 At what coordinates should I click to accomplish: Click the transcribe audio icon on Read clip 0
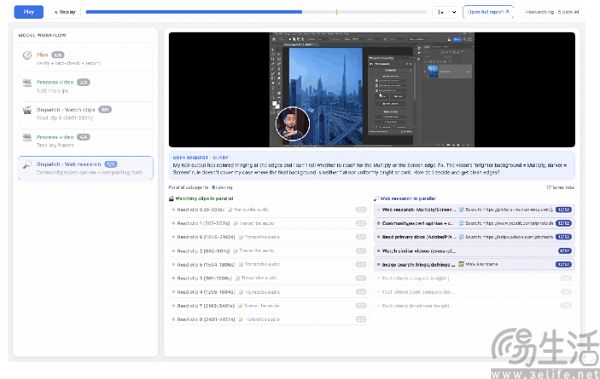pos(230,210)
